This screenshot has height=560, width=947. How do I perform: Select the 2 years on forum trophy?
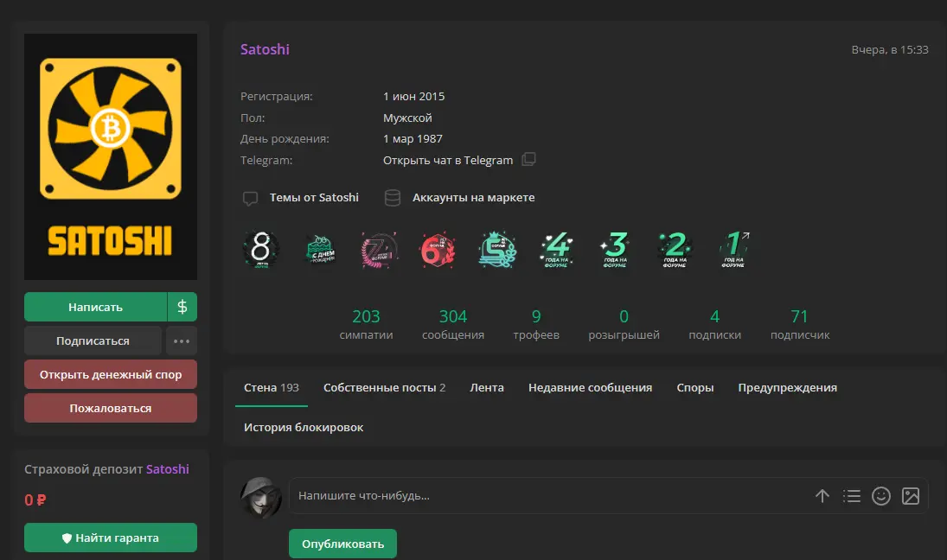pyautogui.click(x=674, y=249)
